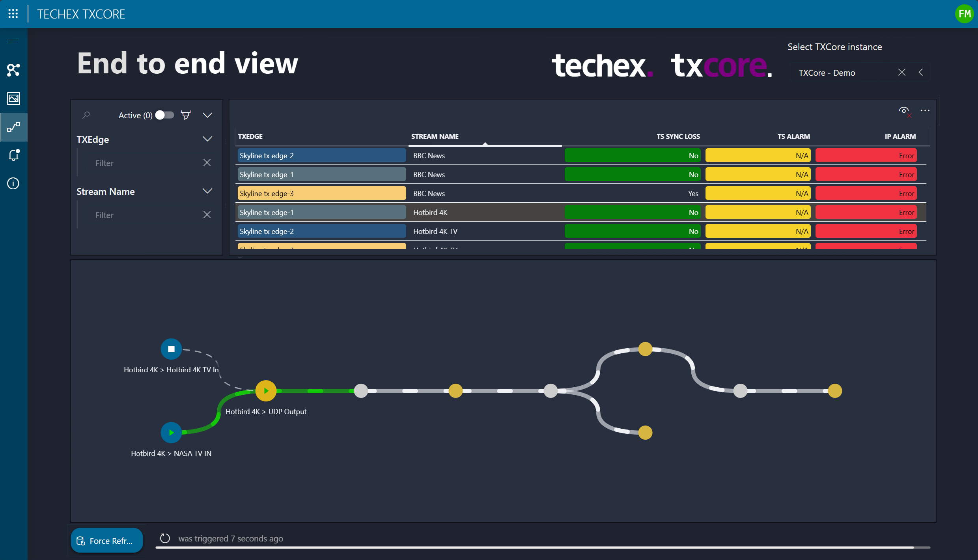The image size is (978, 560).
Task: Click the FM user avatar
Action: [x=964, y=14]
